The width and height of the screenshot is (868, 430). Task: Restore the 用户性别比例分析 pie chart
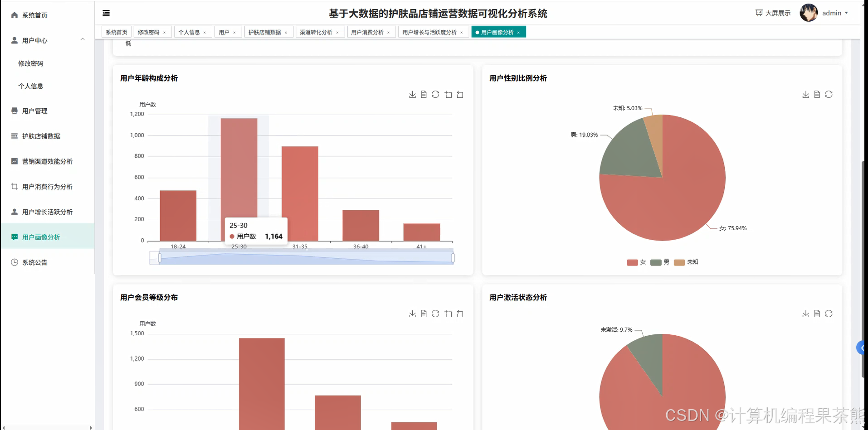click(829, 94)
